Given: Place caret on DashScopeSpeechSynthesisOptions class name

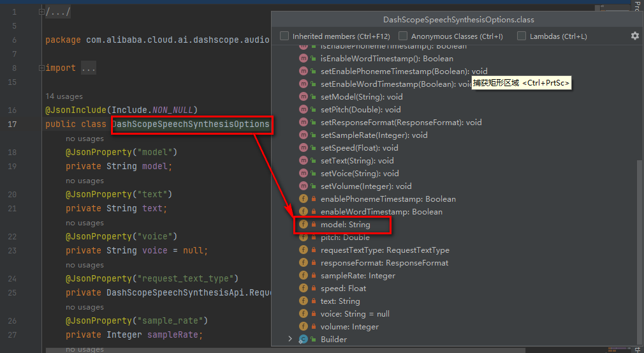Looking at the screenshot, I should pos(191,124).
